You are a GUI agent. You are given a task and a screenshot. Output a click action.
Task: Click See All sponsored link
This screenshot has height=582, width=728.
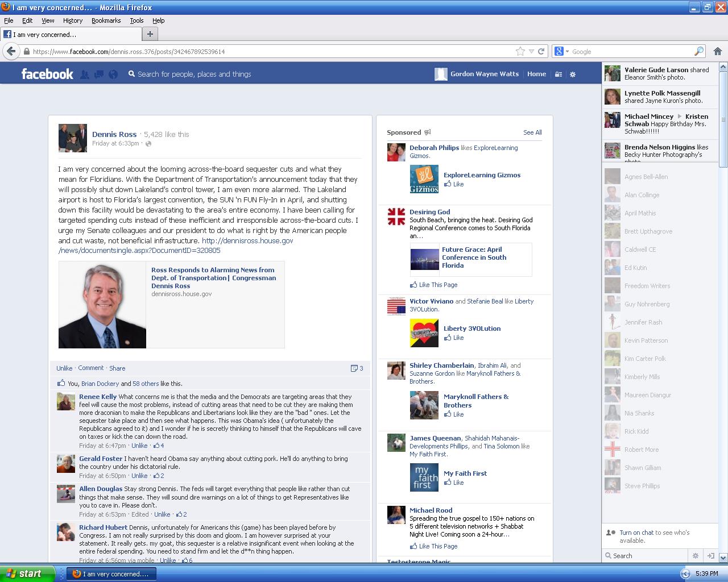coord(532,132)
